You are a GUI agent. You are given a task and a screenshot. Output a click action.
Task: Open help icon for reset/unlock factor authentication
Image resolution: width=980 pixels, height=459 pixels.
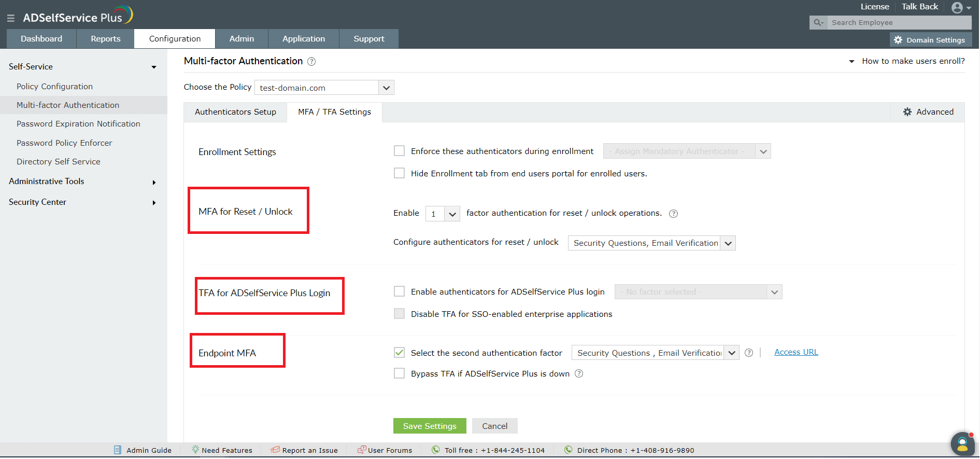[x=674, y=214]
